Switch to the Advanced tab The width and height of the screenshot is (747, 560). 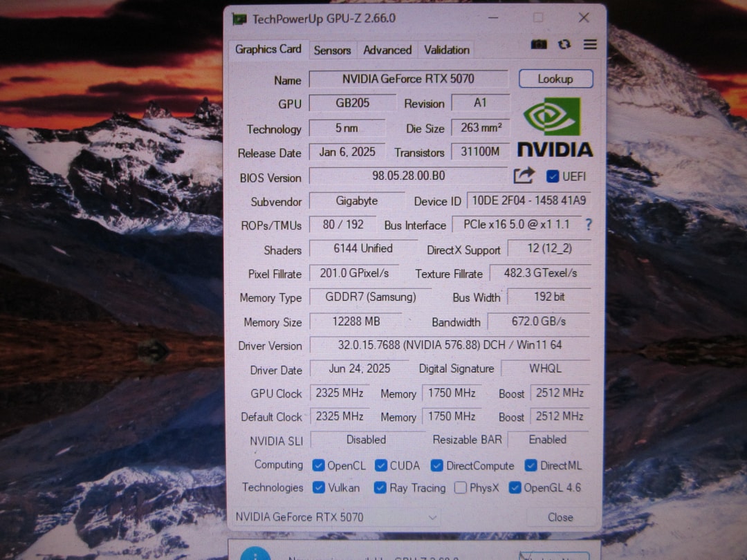[387, 50]
